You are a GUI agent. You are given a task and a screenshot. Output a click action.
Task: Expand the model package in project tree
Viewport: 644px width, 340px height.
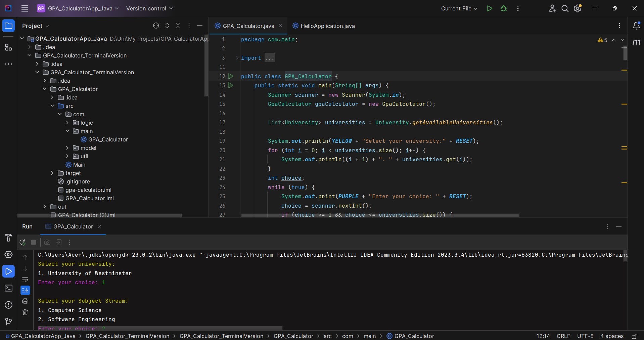point(67,148)
